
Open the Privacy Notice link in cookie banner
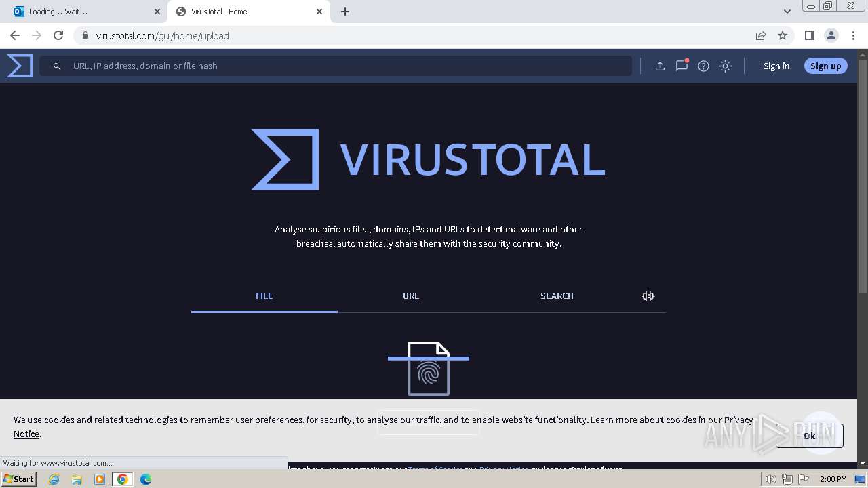tap(738, 420)
